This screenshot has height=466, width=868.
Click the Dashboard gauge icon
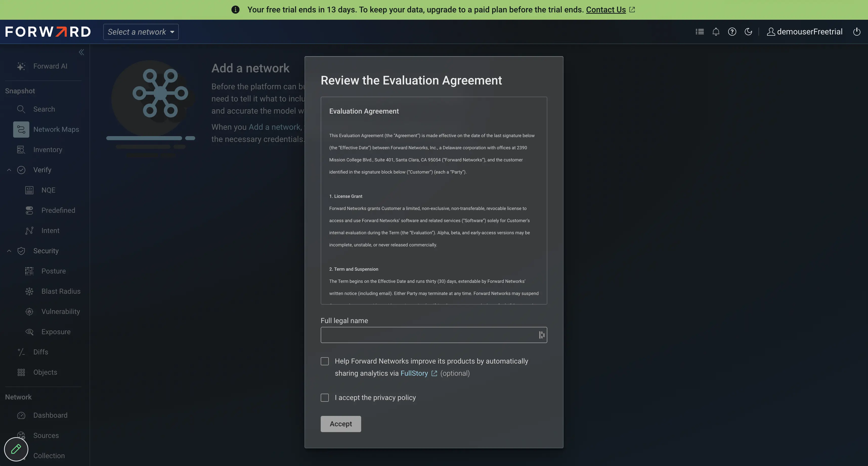pyautogui.click(x=21, y=415)
